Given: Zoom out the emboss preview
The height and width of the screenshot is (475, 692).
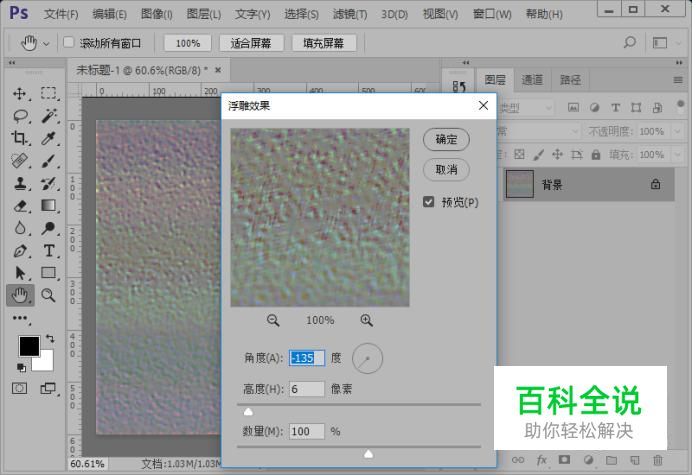Looking at the screenshot, I should click(x=273, y=320).
